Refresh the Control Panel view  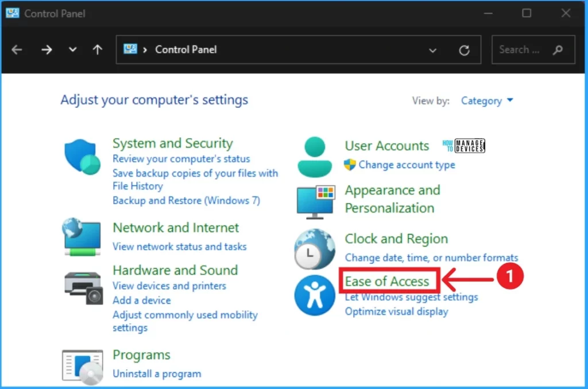464,50
